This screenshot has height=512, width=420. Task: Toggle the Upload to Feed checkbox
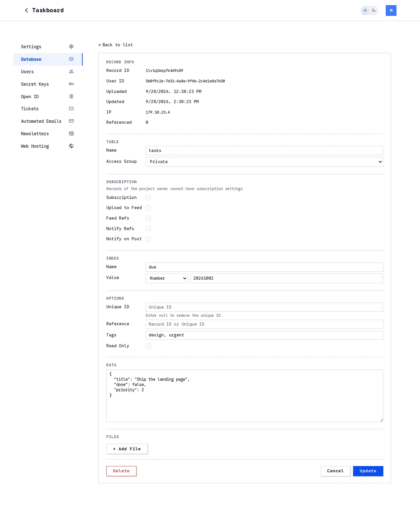click(x=148, y=208)
